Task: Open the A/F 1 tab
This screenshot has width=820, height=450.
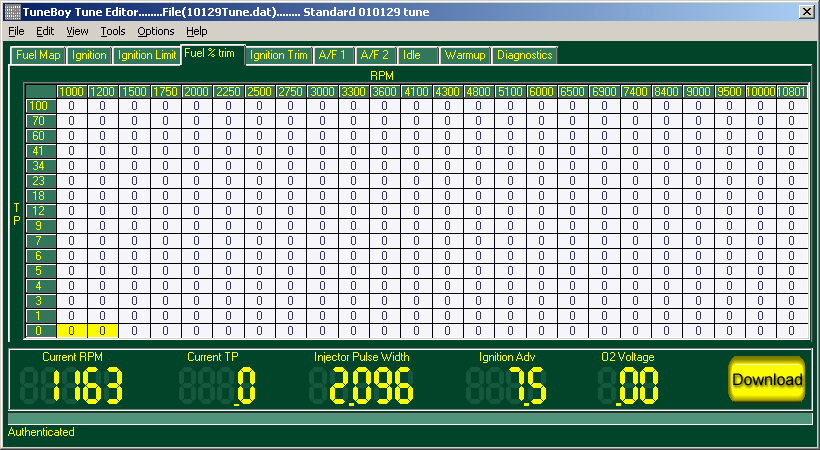Action: 333,55
